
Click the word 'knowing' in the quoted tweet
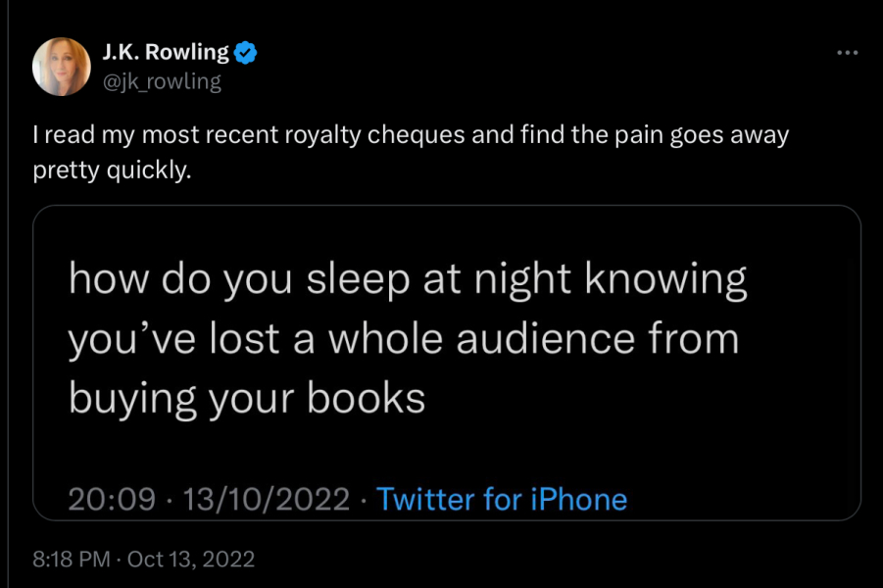[x=665, y=281]
